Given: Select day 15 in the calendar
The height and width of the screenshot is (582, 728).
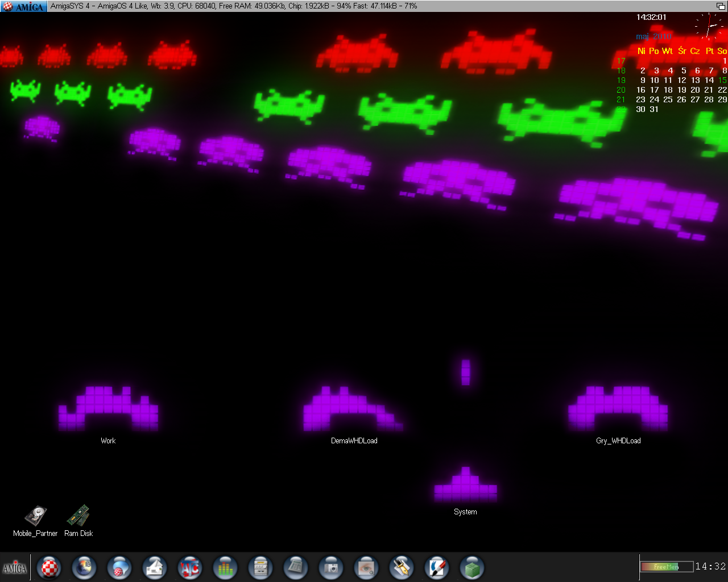Looking at the screenshot, I should click(x=722, y=80).
